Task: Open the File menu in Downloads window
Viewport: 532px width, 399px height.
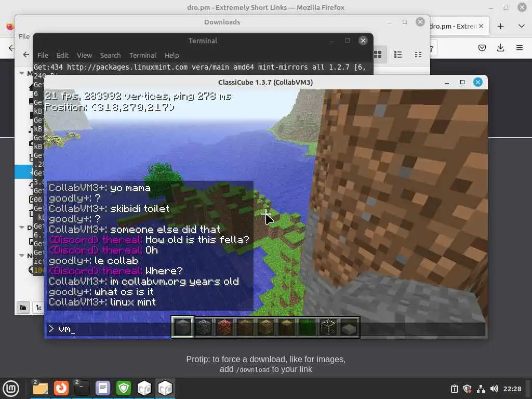Action: tap(24, 36)
